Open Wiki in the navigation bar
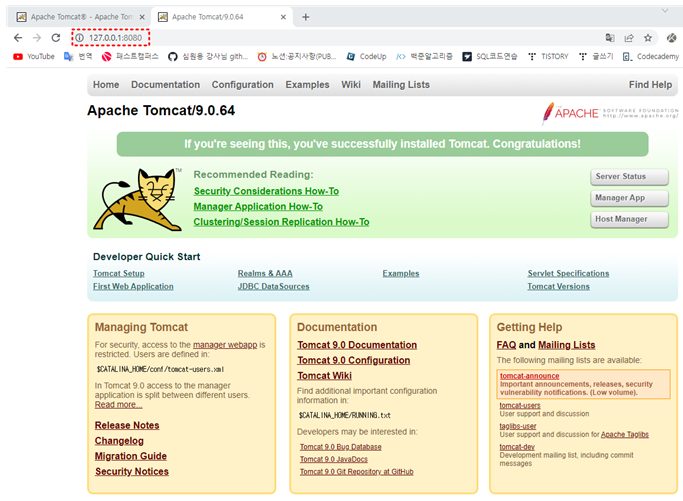683x501 pixels. 351,85
